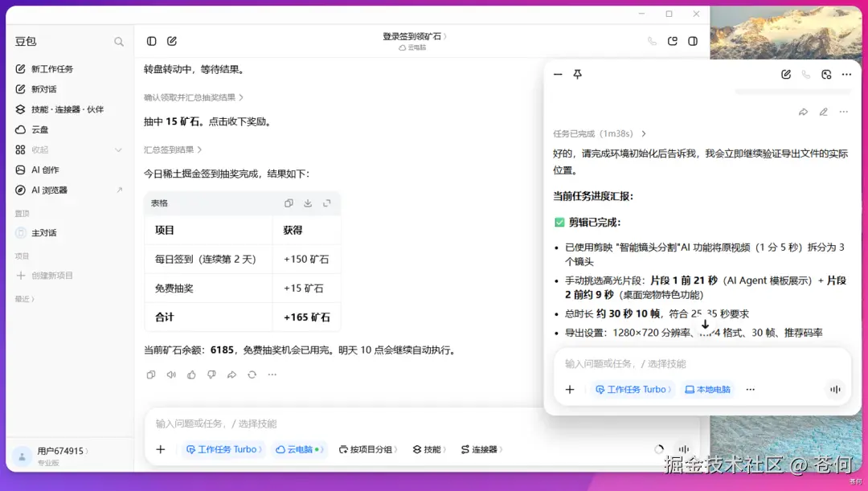Image resolution: width=868 pixels, height=491 pixels.
Task: Copy the reply using the copy icon below message
Action: pyautogui.click(x=150, y=374)
